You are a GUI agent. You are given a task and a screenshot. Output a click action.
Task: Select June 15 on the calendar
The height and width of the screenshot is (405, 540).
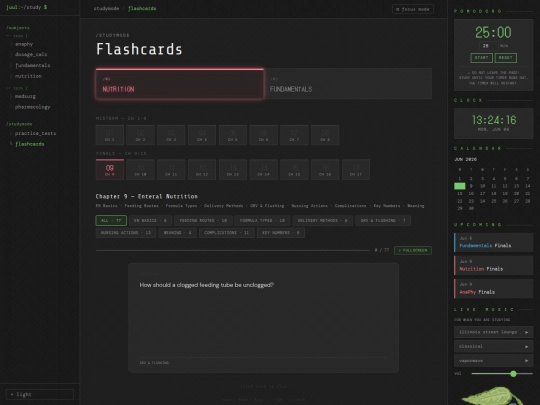coord(460,194)
